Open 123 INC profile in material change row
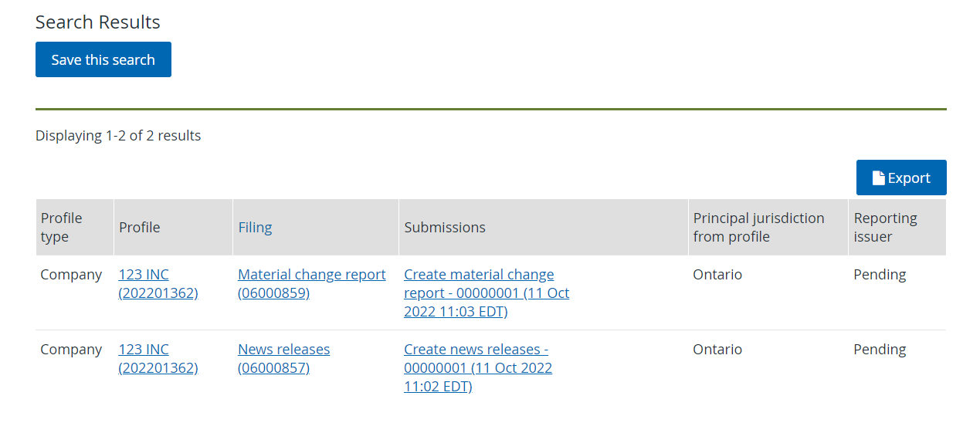 click(158, 283)
